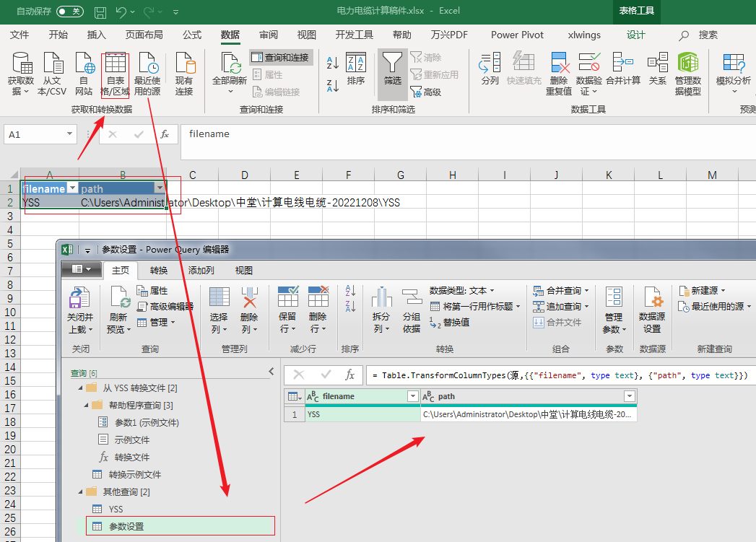Open Append Queries (追加查询) dropdown
The image size is (756, 542).
[561, 307]
